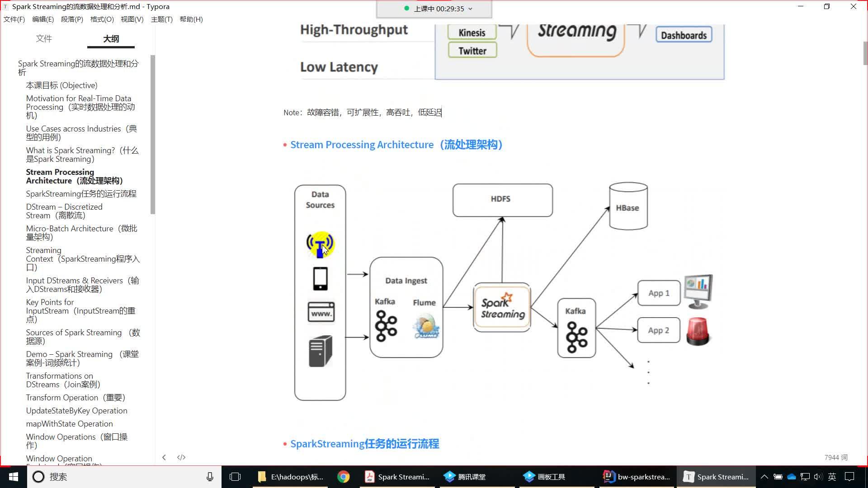The height and width of the screenshot is (488, 868).
Task: Show hidden system tray icons
Action: [x=764, y=477]
